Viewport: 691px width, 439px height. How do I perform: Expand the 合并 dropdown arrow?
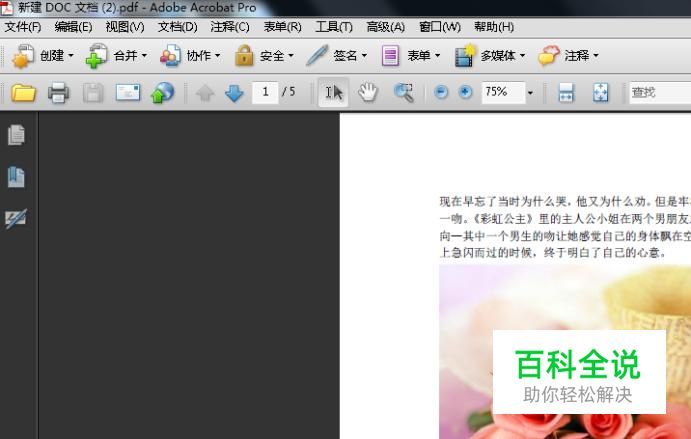click(144, 56)
